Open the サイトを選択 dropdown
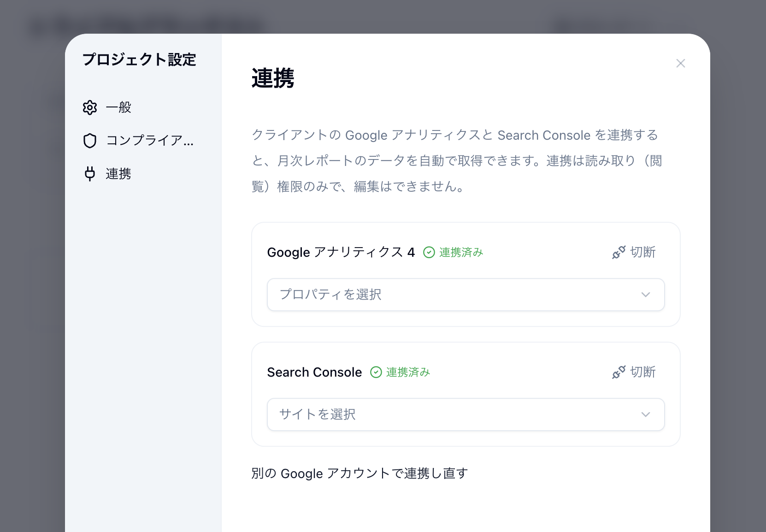The image size is (766, 532). tap(466, 414)
